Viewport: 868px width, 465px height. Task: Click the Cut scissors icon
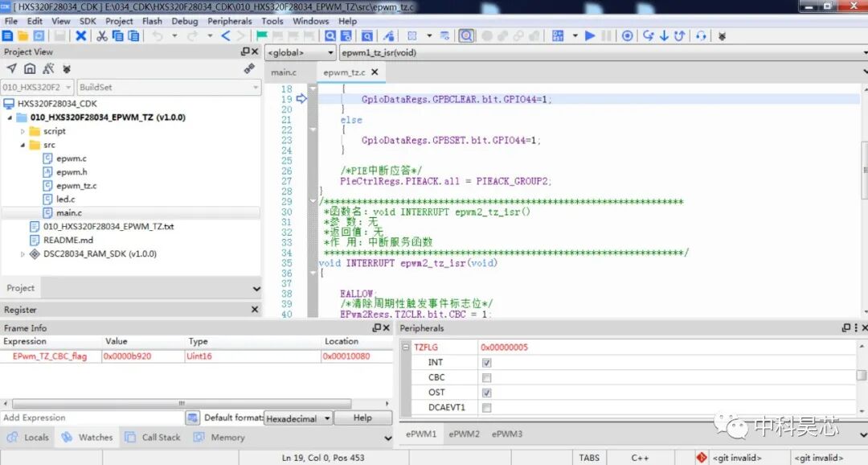coord(102,36)
